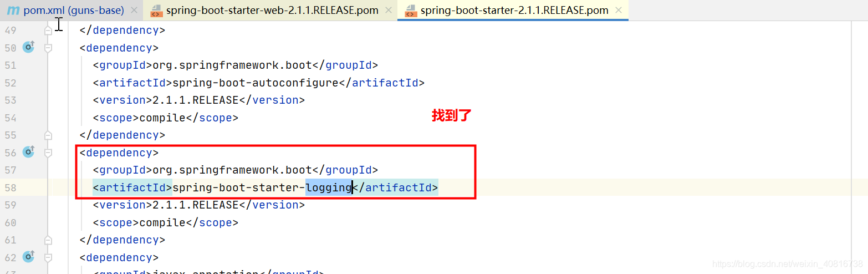Click the opening dependency tag on line 62
Viewport: 868px width, 274px height.
coord(119,257)
